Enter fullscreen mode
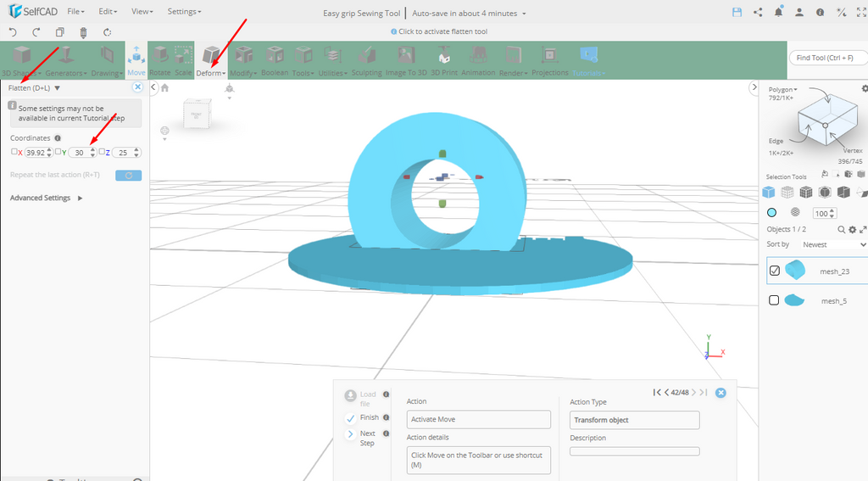 (862, 12)
